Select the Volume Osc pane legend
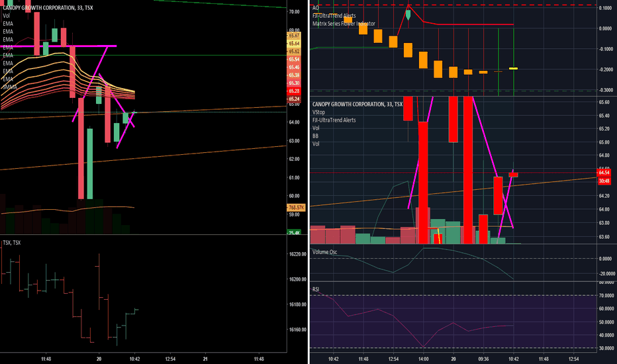 pos(324,252)
